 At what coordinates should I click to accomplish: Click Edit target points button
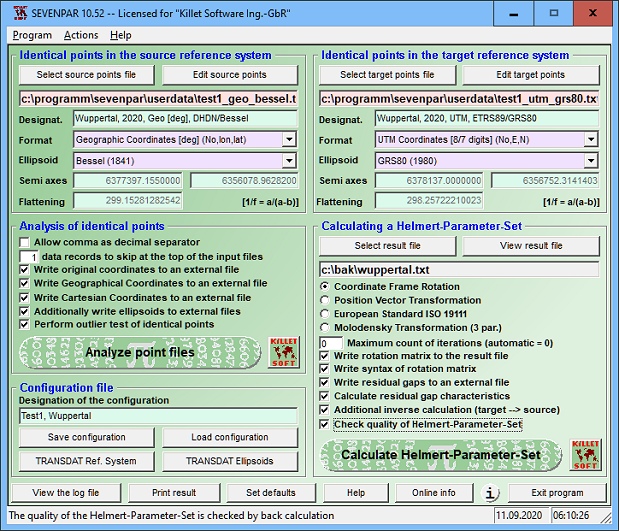[x=531, y=75]
